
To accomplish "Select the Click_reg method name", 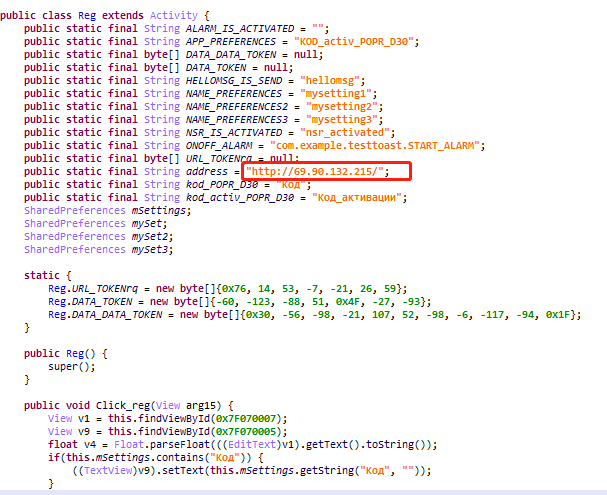I will coord(123,406).
